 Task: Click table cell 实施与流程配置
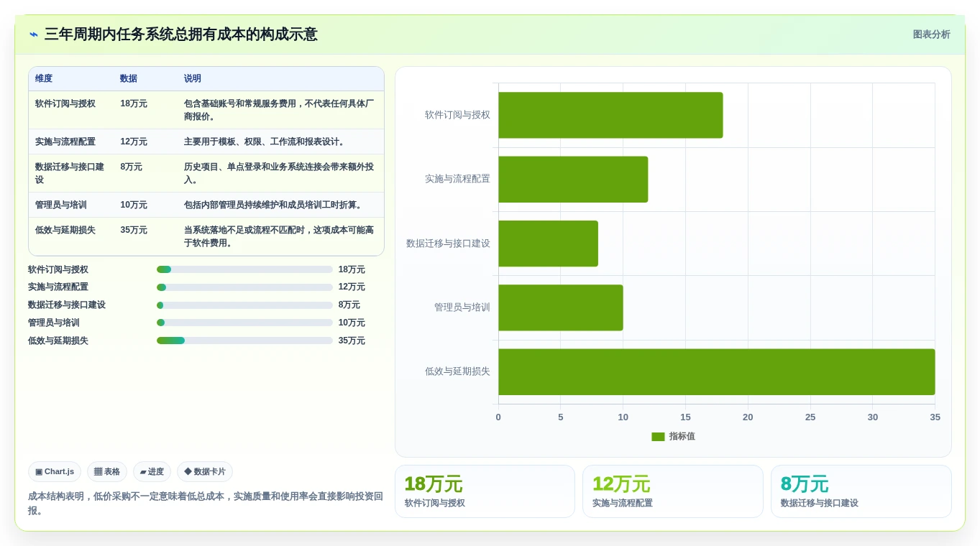pos(65,142)
